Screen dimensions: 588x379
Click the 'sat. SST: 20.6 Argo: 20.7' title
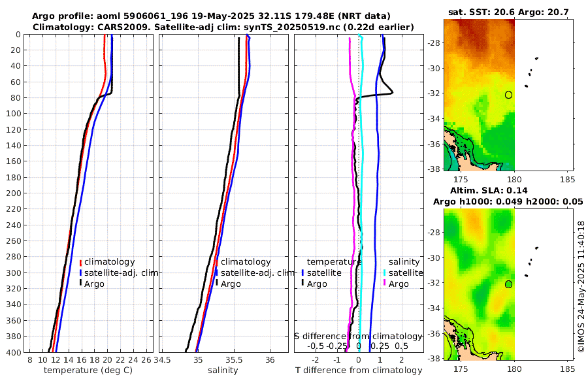click(x=508, y=12)
